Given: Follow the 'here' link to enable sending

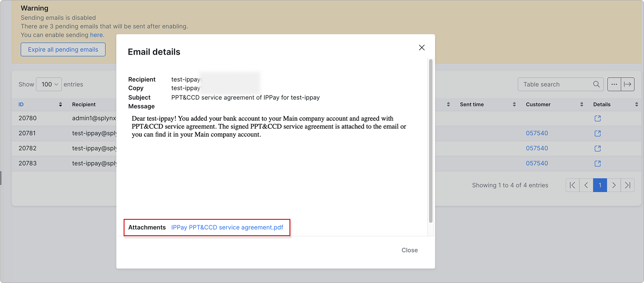Looking at the screenshot, I should point(96,35).
